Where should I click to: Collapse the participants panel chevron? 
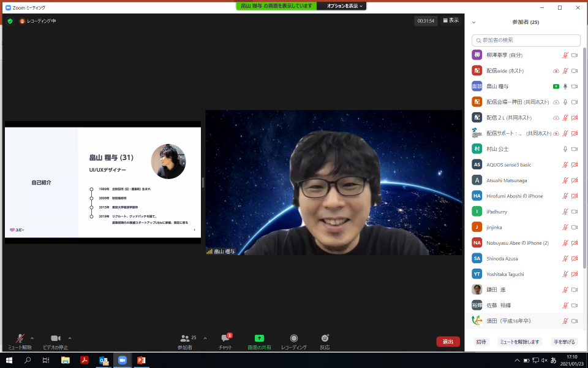click(x=473, y=23)
